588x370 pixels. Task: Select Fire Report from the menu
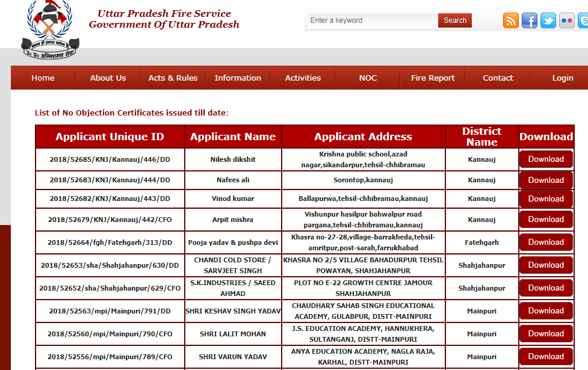click(x=433, y=78)
